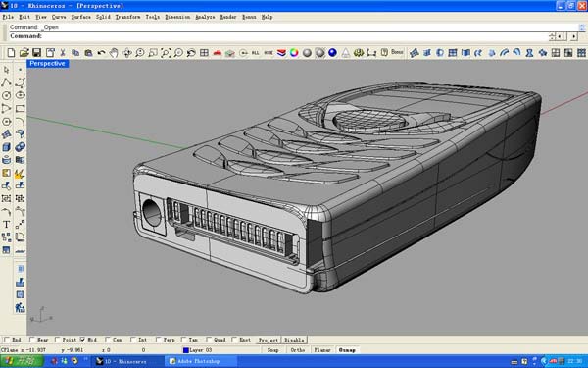Select the Polyline tool in sidebar
Viewport: 588px width, 368px height.
(7, 82)
